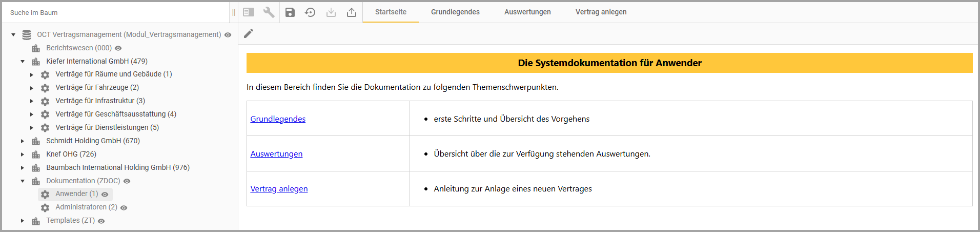Toggle visibility eye for Administratoren (2)
Viewport: 980px width, 232px height.
click(x=124, y=208)
